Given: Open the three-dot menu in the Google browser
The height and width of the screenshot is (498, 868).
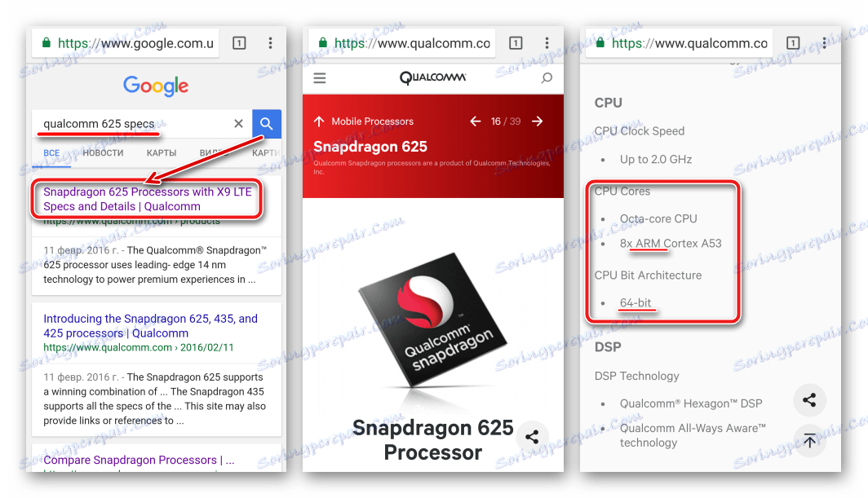Looking at the screenshot, I should pos(270,43).
